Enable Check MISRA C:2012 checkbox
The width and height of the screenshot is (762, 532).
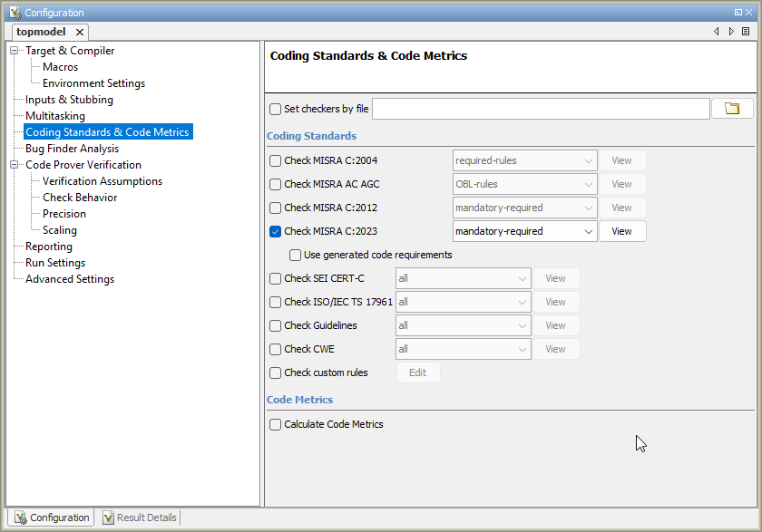[x=275, y=208]
